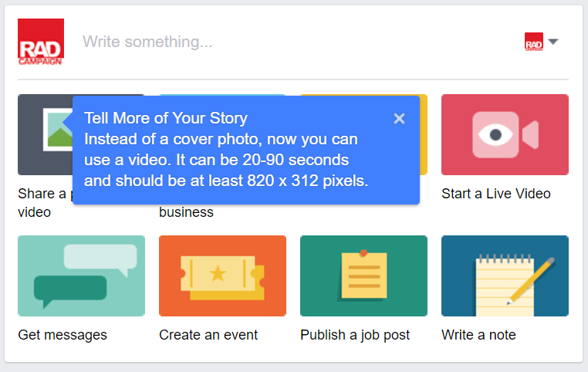The image size is (588, 372).
Task: Click the small RAD Campaign identity avatar
Action: (x=534, y=42)
